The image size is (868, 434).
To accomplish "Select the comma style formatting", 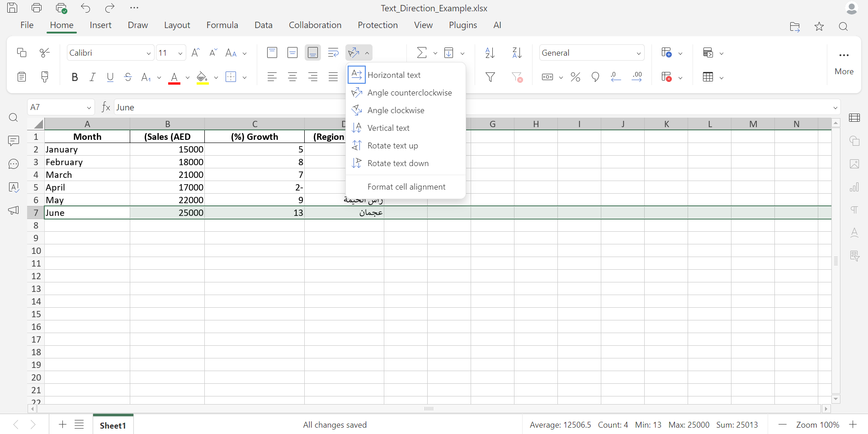I will pos(595,77).
